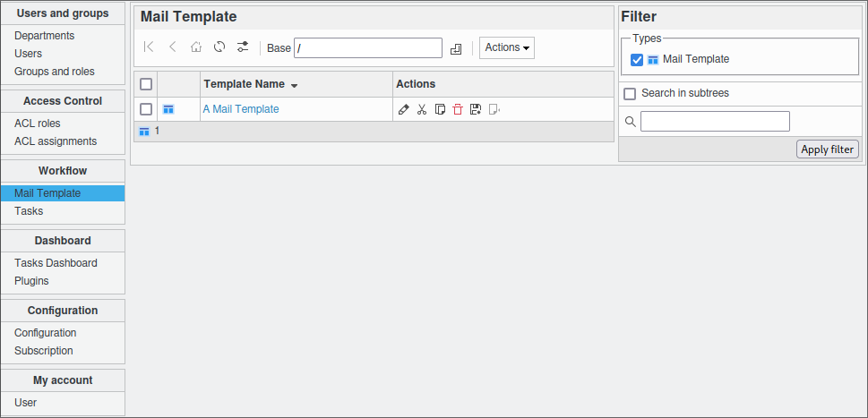Enable Search in subtrees
The height and width of the screenshot is (418, 868).
pos(630,93)
